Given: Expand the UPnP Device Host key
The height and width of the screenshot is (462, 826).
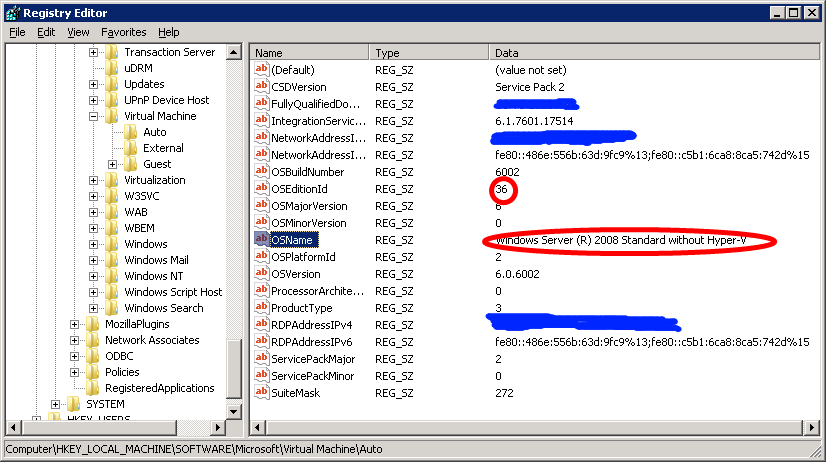Looking at the screenshot, I should [x=93, y=100].
